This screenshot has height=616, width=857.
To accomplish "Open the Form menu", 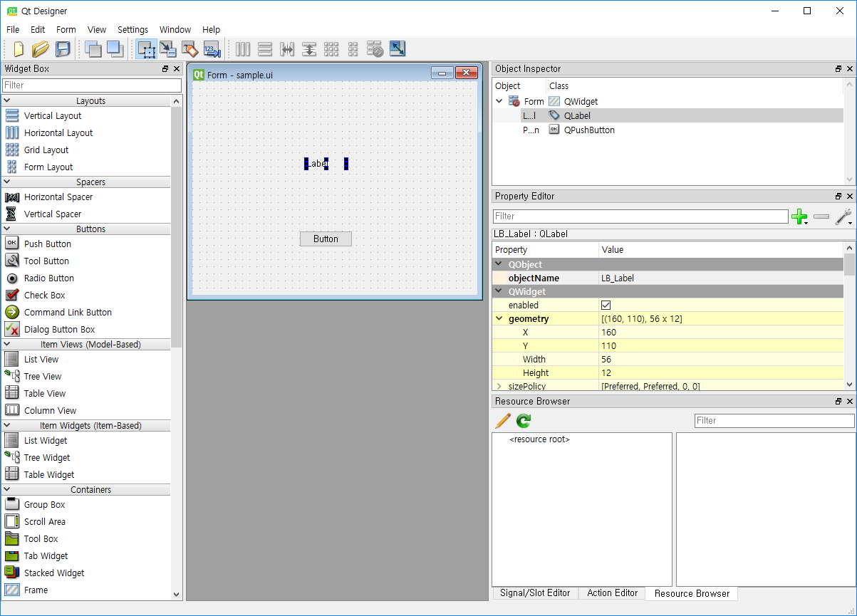I will [x=66, y=30].
